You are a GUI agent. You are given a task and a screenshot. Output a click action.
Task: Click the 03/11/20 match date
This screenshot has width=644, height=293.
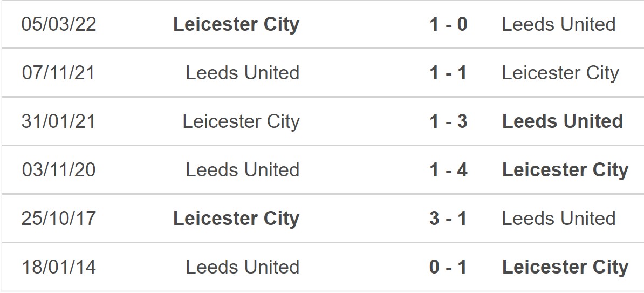(59, 170)
